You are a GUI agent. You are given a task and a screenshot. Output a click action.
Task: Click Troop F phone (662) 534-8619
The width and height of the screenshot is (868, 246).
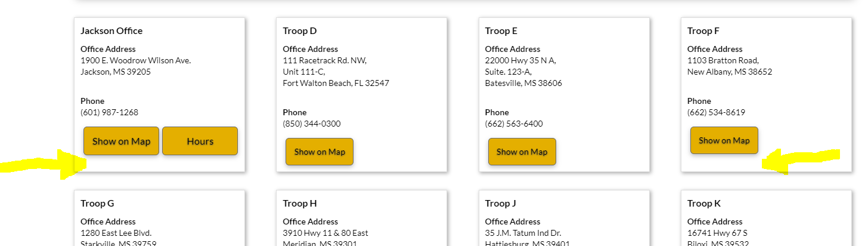pos(716,112)
